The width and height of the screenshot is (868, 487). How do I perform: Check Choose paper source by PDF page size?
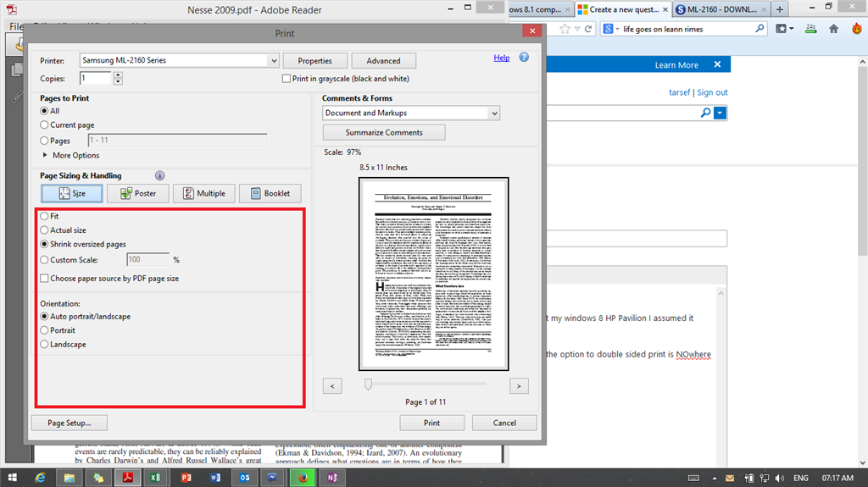click(x=44, y=279)
